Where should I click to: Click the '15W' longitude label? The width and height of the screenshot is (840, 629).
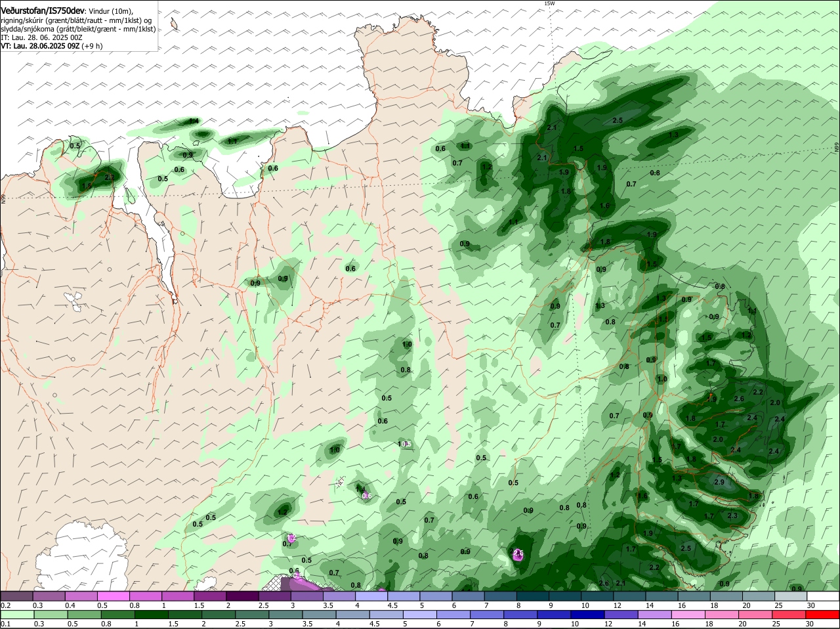tap(550, 3)
